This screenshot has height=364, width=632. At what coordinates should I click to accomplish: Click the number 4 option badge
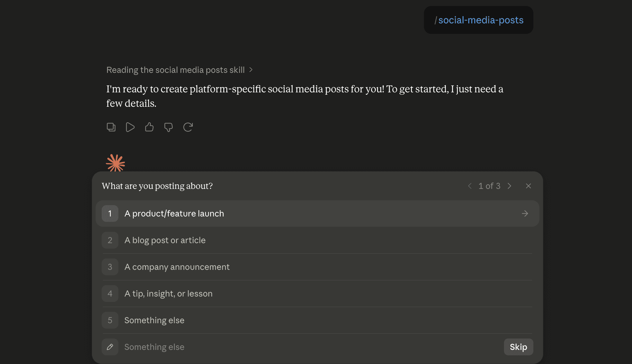pyautogui.click(x=110, y=294)
